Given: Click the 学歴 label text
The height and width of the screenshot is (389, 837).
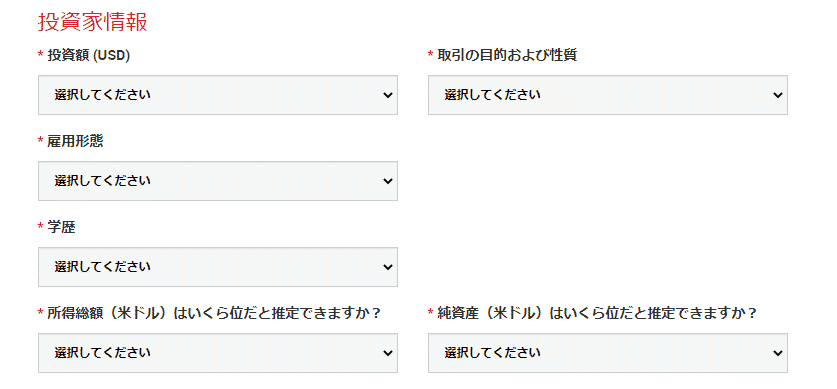Looking at the screenshot, I should 61,227.
